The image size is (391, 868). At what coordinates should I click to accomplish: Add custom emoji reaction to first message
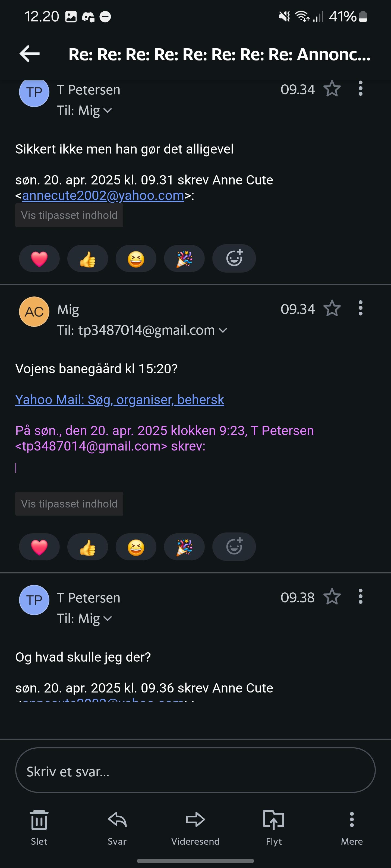click(234, 259)
